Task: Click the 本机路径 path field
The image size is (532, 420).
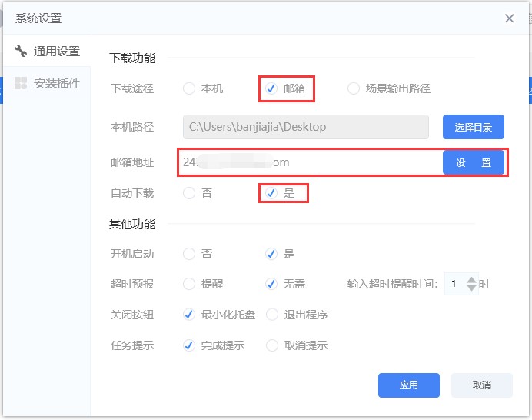Action: (x=306, y=127)
